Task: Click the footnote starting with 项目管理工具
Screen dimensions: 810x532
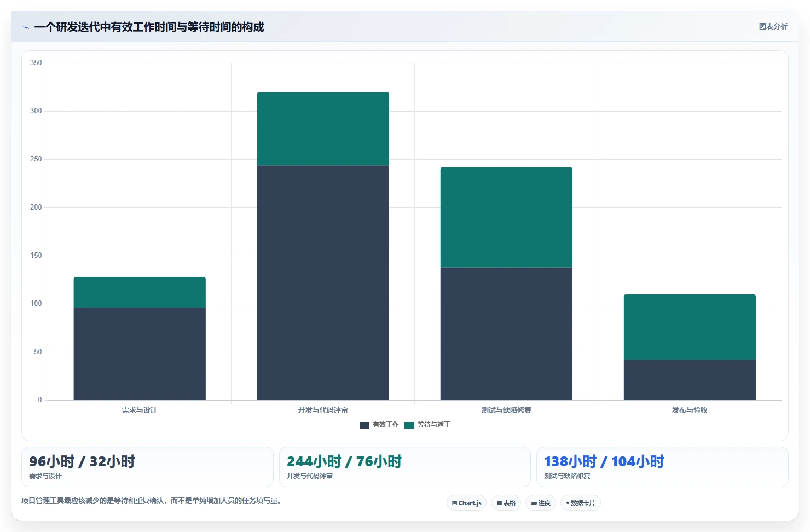Action: [x=151, y=500]
